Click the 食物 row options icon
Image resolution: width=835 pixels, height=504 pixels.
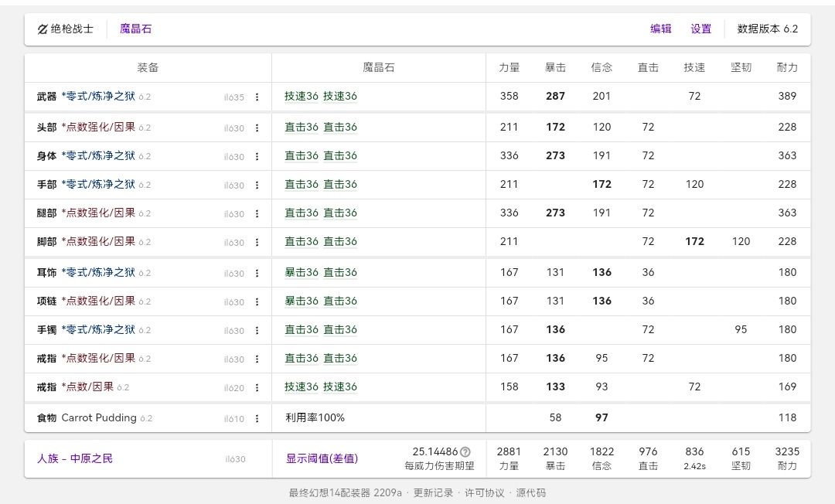tap(257, 417)
